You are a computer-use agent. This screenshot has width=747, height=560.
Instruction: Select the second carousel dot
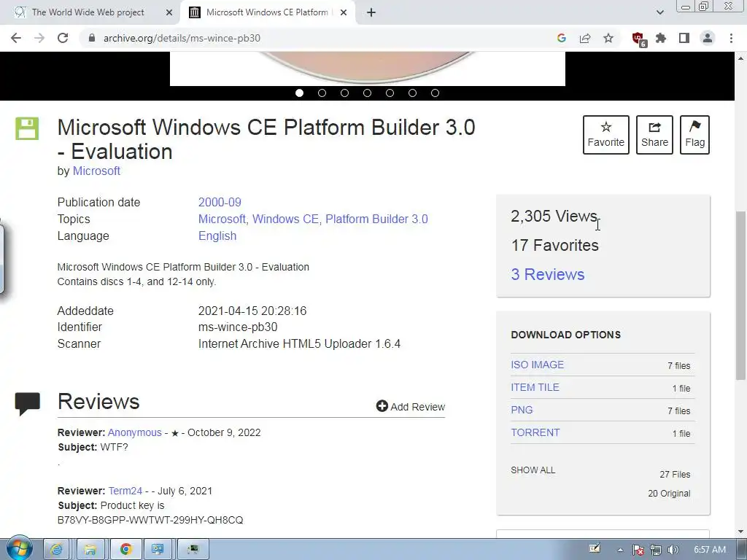(x=322, y=93)
